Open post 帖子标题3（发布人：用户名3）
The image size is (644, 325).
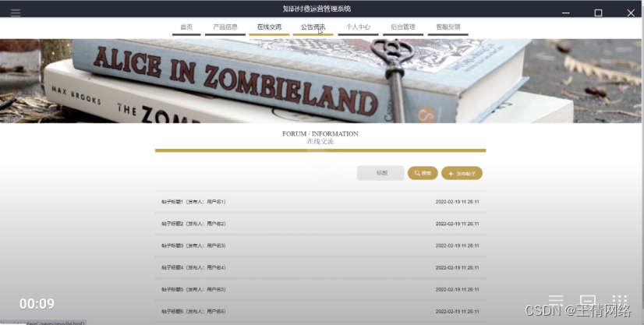pos(193,246)
